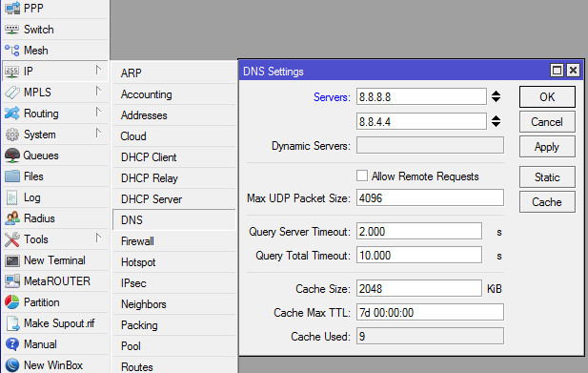Open IPsec from IP submenu
The image size is (588, 373).
pyautogui.click(x=174, y=283)
